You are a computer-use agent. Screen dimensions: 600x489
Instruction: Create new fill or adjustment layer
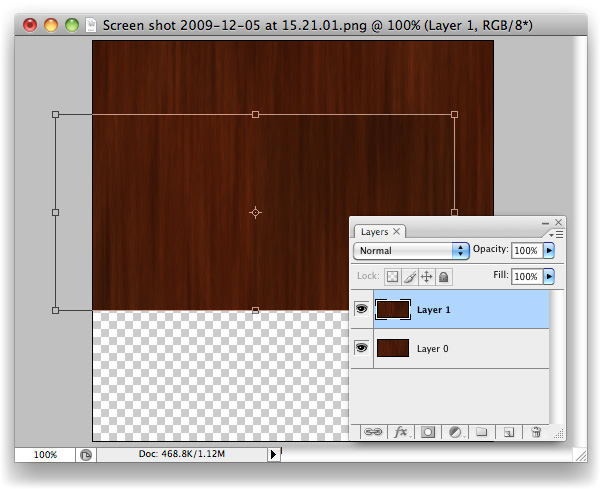pyautogui.click(x=455, y=432)
